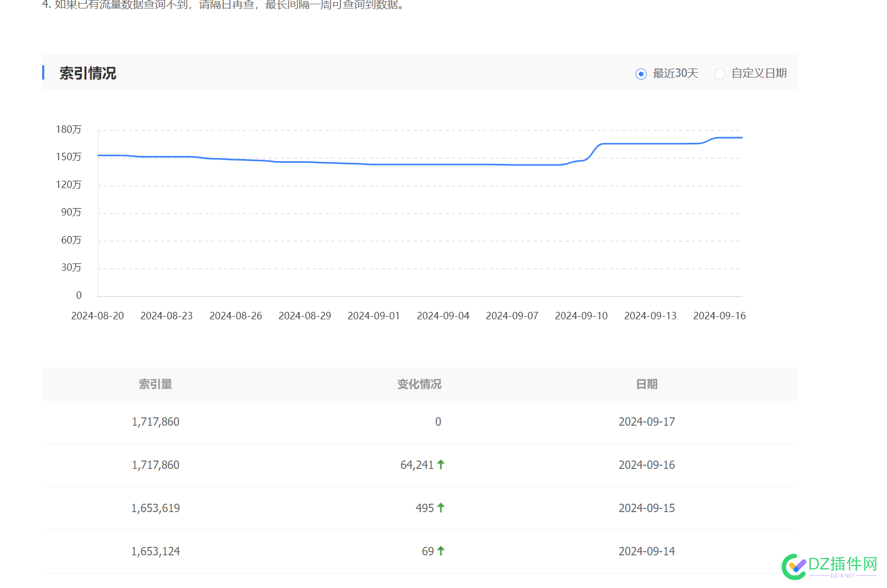The height and width of the screenshot is (588, 887).
Task: Select the 自定义日期 radio button
Action: 719,74
